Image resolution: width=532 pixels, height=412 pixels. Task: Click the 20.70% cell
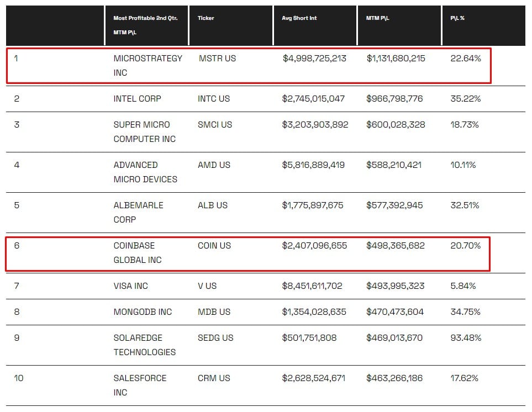point(466,246)
